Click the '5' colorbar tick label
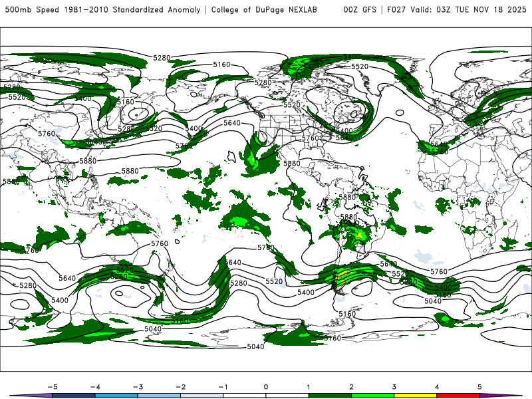 tap(479, 387)
